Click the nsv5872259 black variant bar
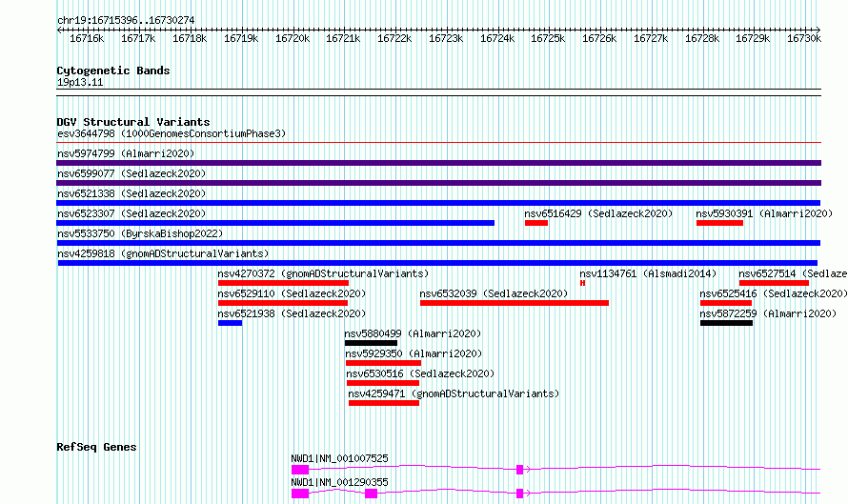The width and height of the screenshot is (848, 504). (726, 323)
